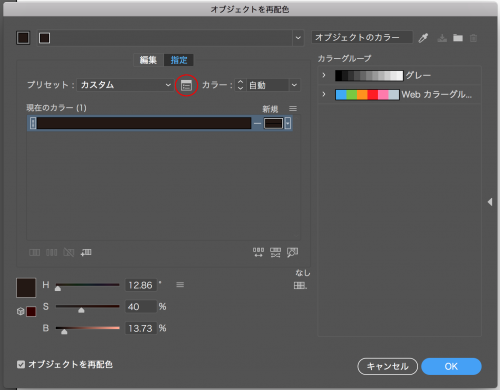This screenshot has width=500, height=390.
Task: Click the H value field 12.86
Action: [x=141, y=285]
